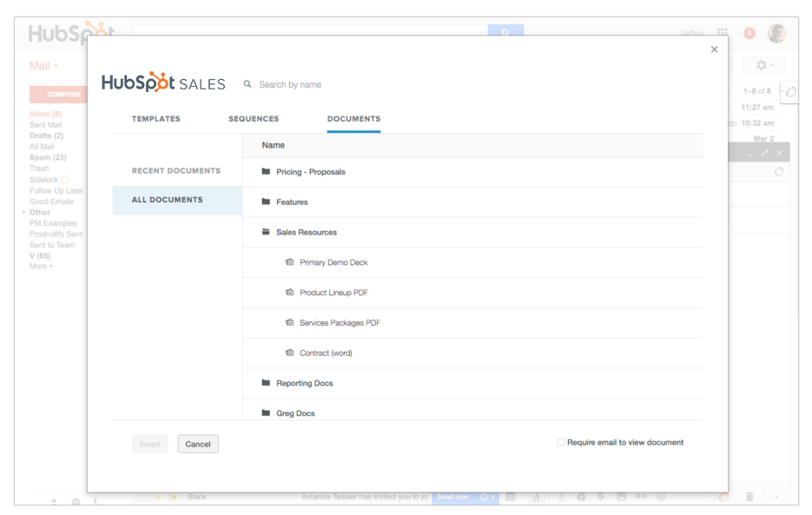The image size is (812, 515).
Task: Minimize the background compose window
Action: [x=749, y=154]
